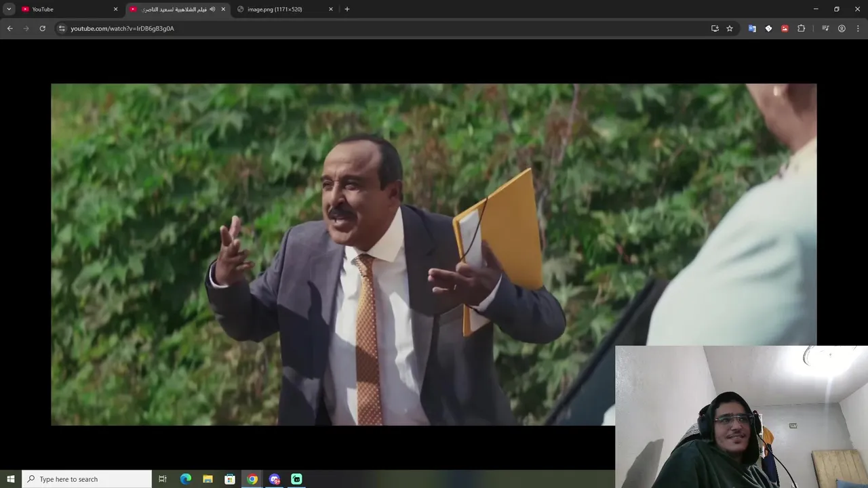Open the Chrome profile avatar menu
This screenshot has width=868, height=488.
(x=842, y=28)
